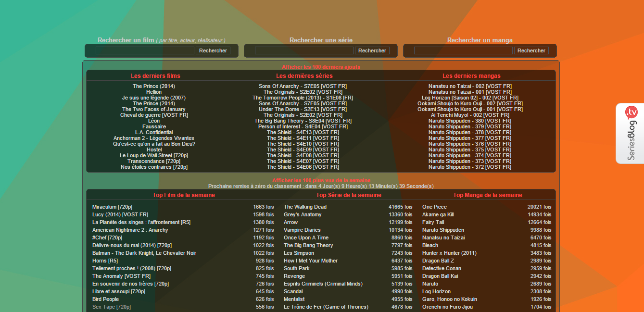The width and height of the screenshot is (644, 312).
Task: Open 'American Nightmare 2 : Anarchy'
Action: pyautogui.click(x=130, y=230)
